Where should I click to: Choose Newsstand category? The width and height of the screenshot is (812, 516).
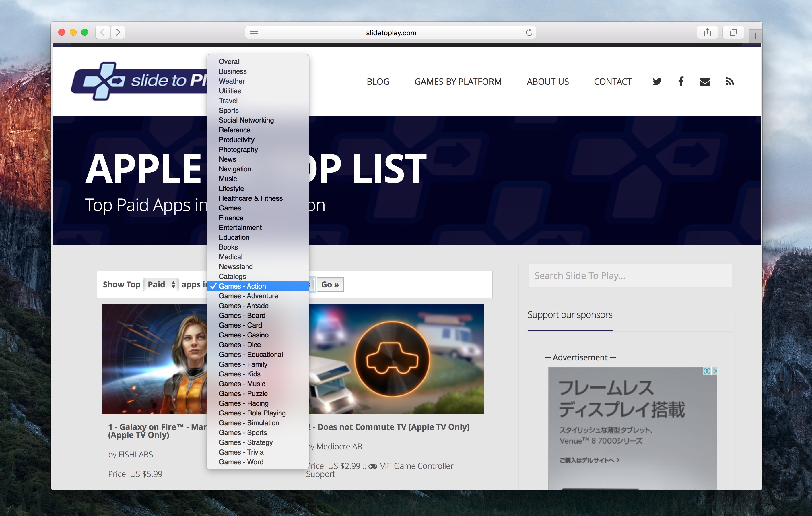pyautogui.click(x=258, y=267)
